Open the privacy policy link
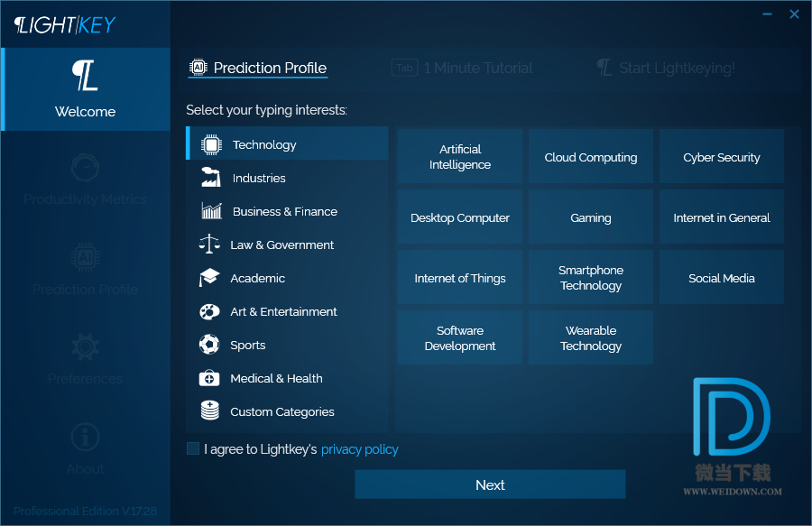 click(x=359, y=449)
